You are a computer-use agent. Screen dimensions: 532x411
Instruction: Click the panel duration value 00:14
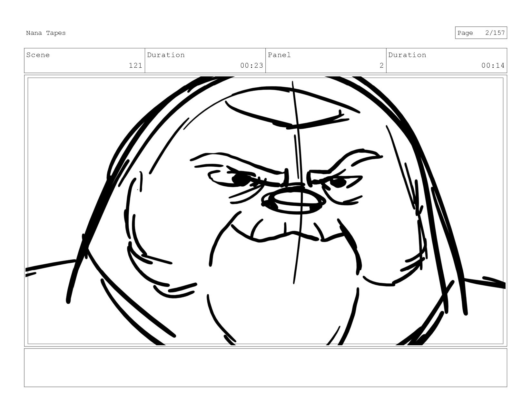[493, 65]
